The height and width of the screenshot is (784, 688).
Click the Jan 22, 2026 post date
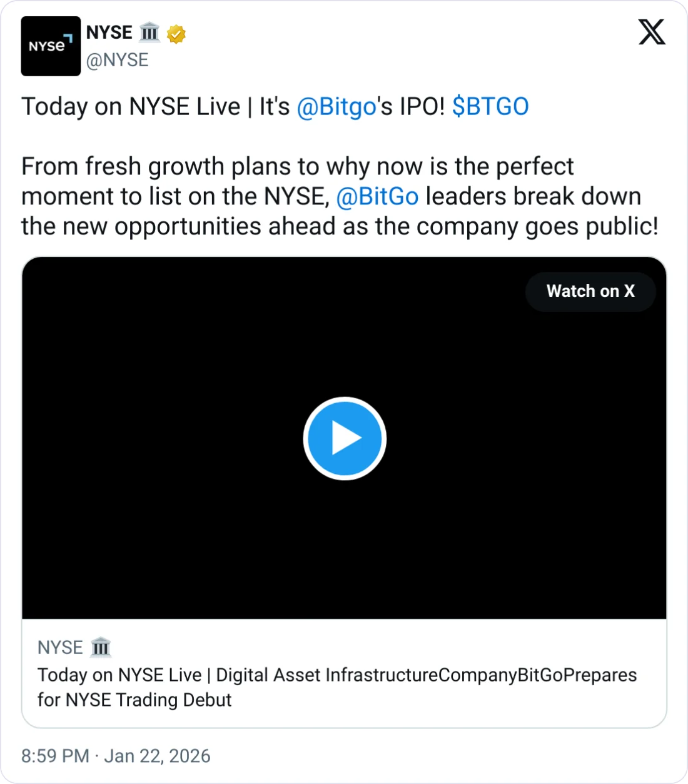click(x=157, y=756)
